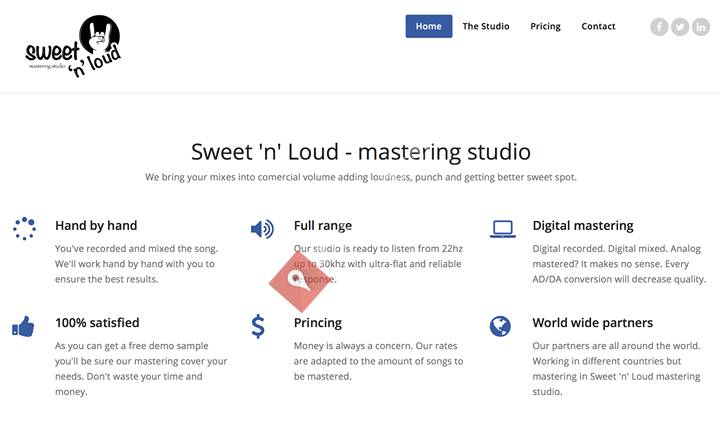The image size is (720, 439).
Task: Click the thumbs-up 100% satisfied icon
Action: pos(23,326)
